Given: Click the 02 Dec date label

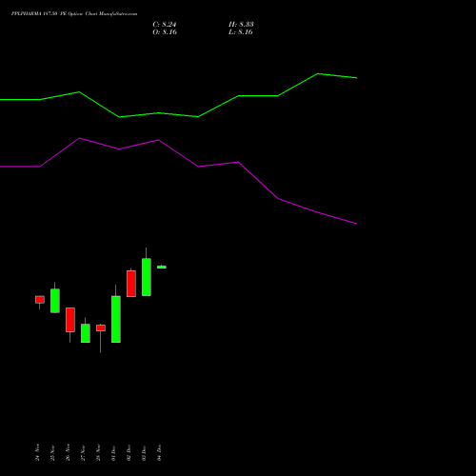Looking at the screenshot, I should (129, 453).
